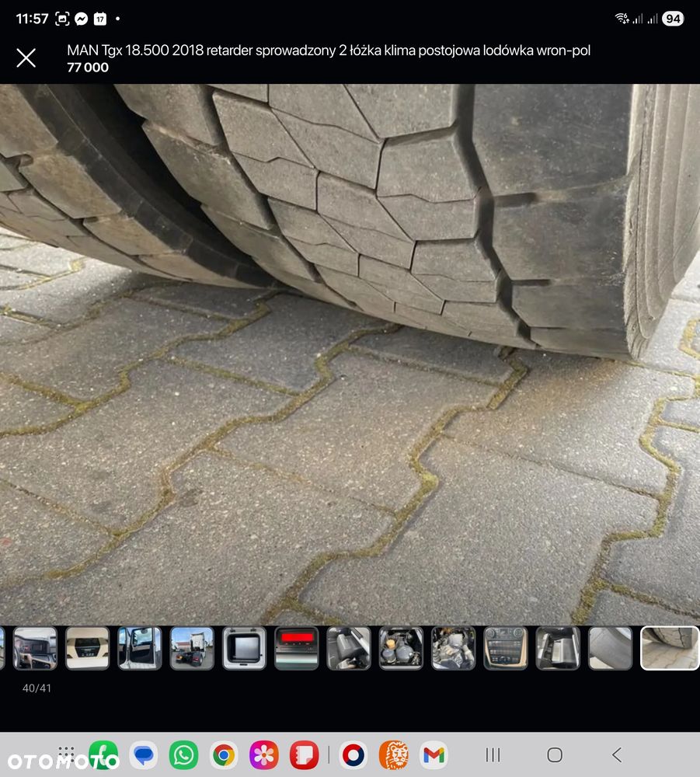Tap the battery 94 indicator
The image size is (700, 777).
pos(674,19)
